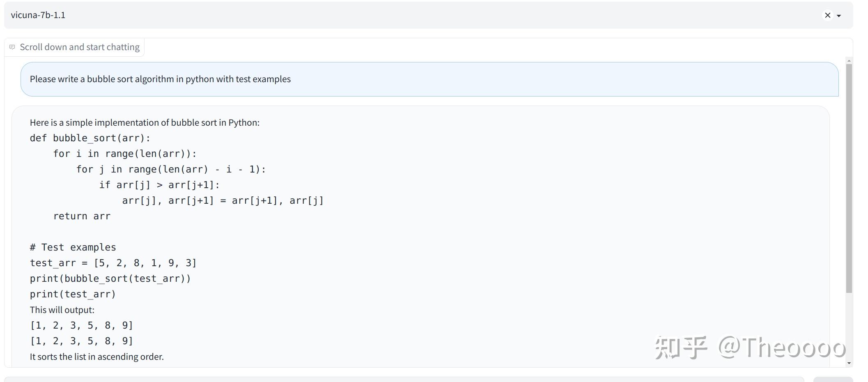The width and height of the screenshot is (868, 382).
Task: Clear the vicuna-7b-1.1 model selection
Action: (827, 15)
